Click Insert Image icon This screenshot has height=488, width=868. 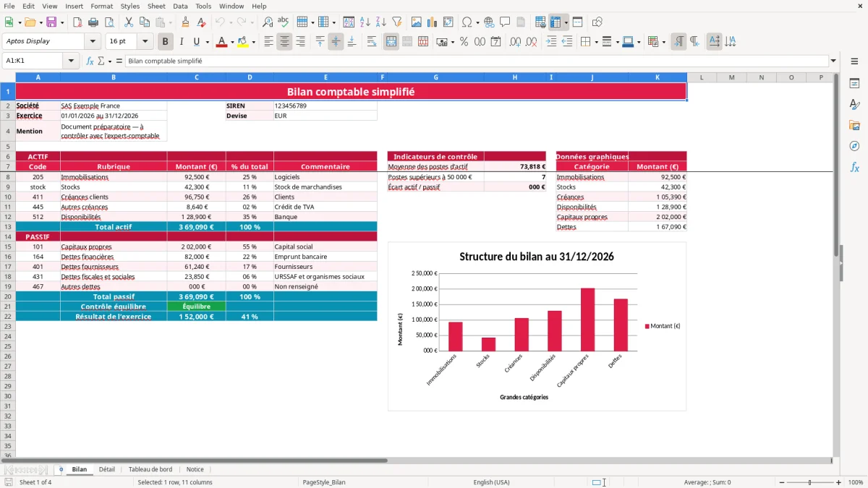pyautogui.click(x=417, y=22)
